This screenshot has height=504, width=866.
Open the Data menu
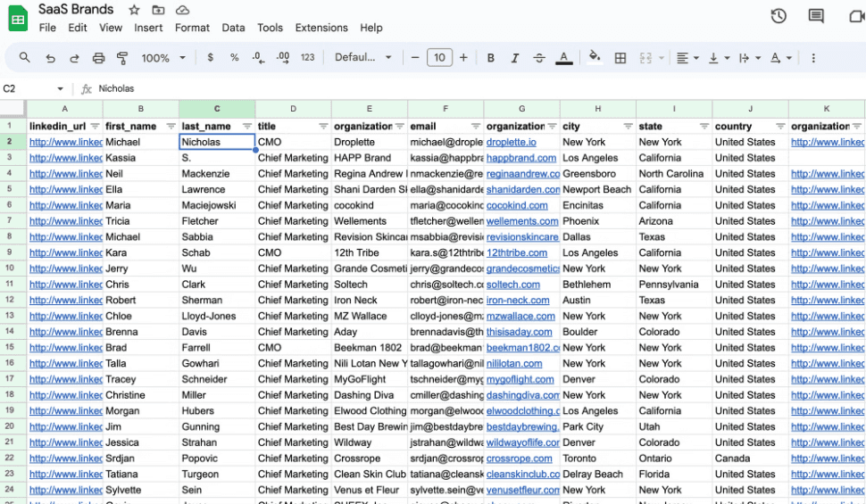[233, 28]
